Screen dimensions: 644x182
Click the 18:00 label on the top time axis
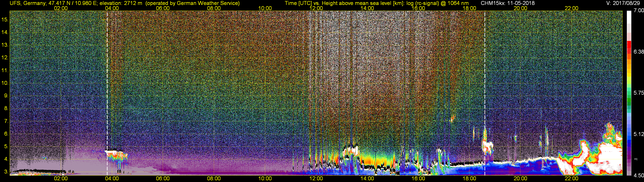click(x=469, y=8)
